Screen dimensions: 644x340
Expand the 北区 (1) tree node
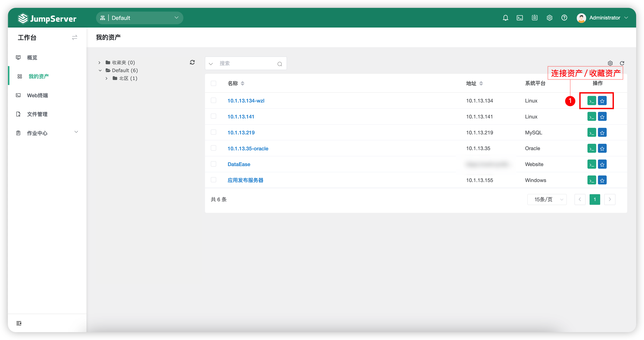(107, 79)
